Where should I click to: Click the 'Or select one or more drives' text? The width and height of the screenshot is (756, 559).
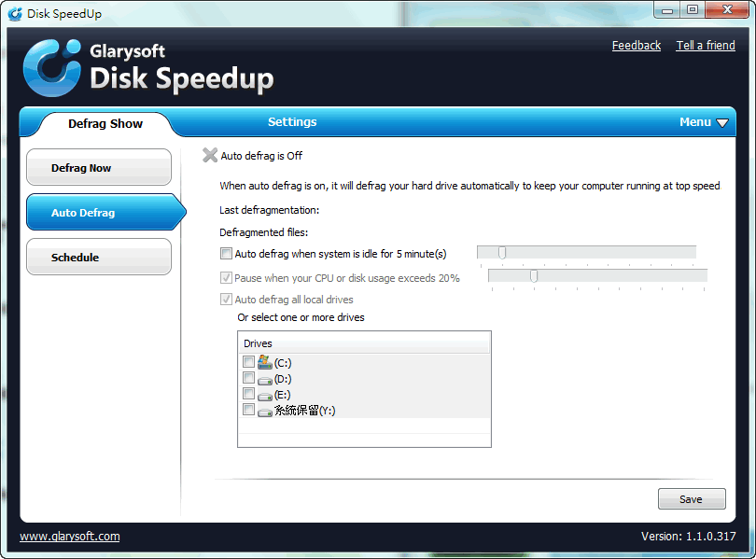coord(301,317)
